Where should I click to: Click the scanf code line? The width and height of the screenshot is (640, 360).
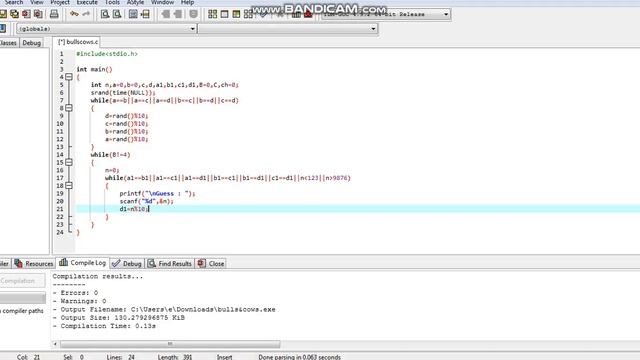point(147,201)
